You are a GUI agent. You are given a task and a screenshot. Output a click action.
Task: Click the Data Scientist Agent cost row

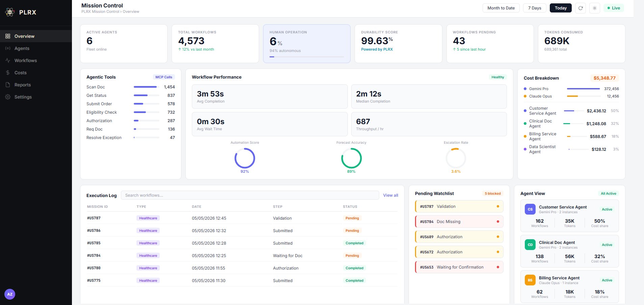(571, 149)
